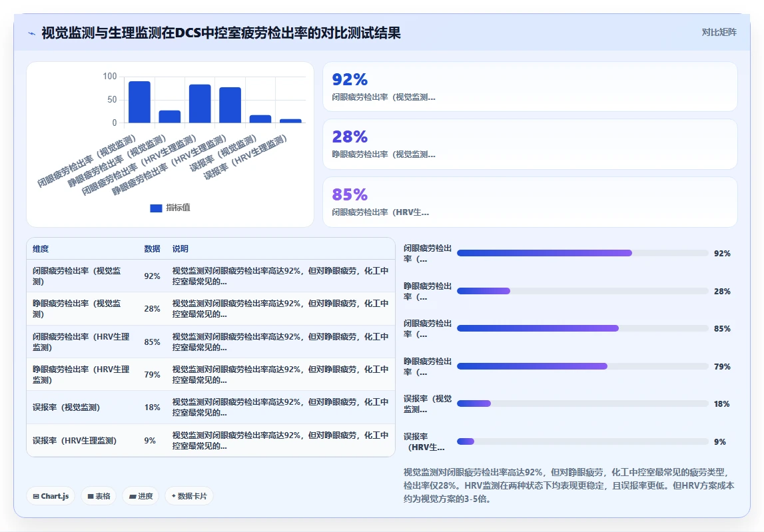The height and width of the screenshot is (532, 764).
Task: Select table row 闭眼疲劳检出率(视觉监测)
Action: (210, 276)
